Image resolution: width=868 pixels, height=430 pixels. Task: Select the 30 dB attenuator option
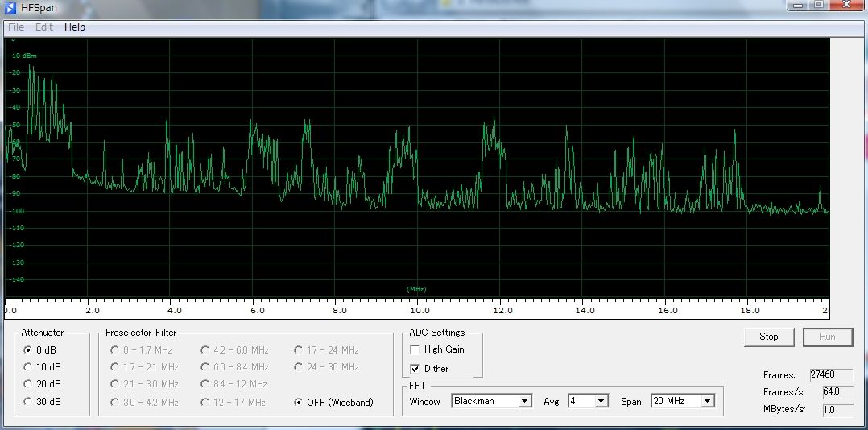point(42,402)
